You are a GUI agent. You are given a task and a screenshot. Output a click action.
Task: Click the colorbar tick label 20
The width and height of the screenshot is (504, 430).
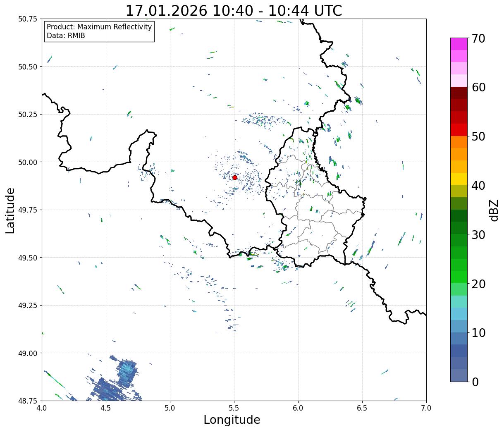tap(478, 284)
